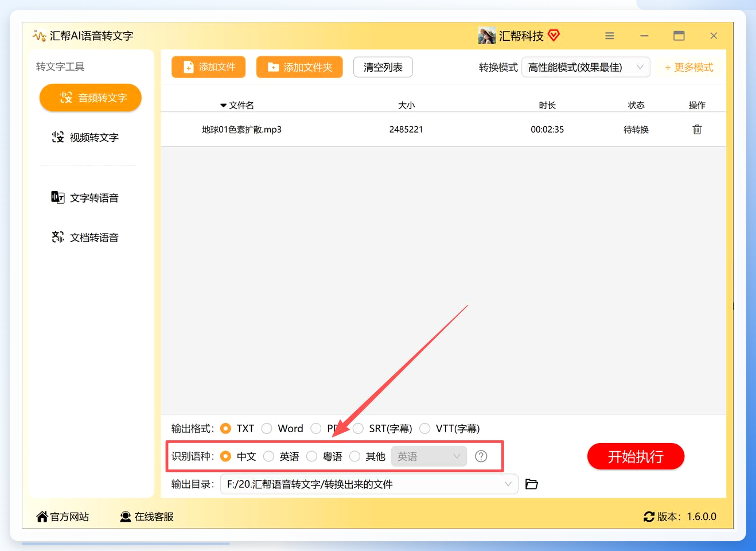Click the 汇帮科技 user avatar
756x551 pixels.
(487, 36)
